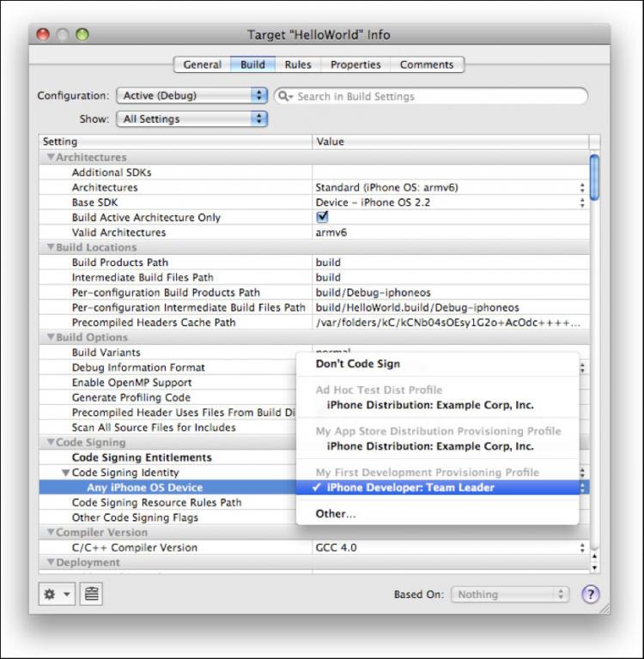This screenshot has width=644, height=659.
Task: Select Generate Profiling Code row
Action: click(x=167, y=397)
